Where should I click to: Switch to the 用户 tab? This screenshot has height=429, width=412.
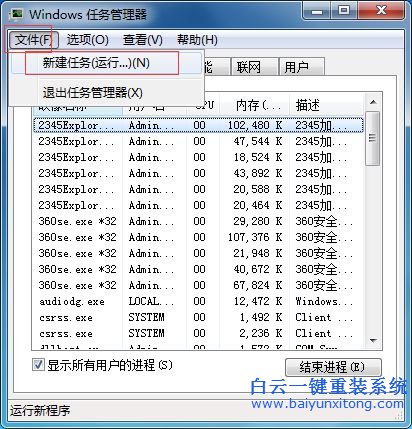point(302,67)
